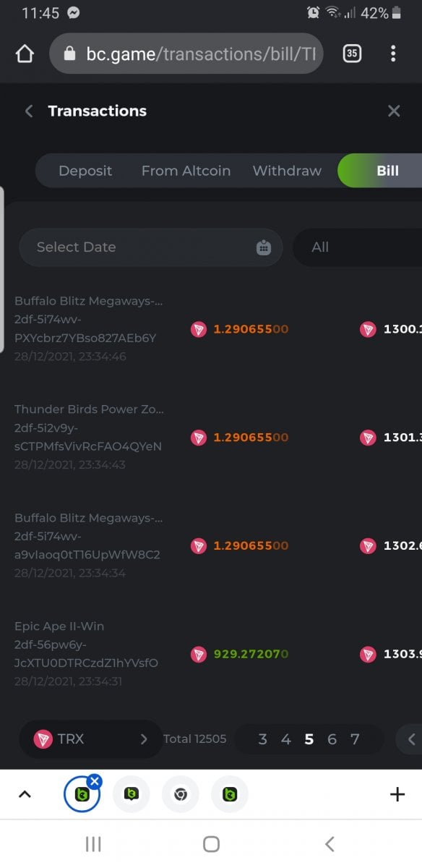Switch to the Deposit tab
This screenshot has width=422, height=868.
coord(85,171)
